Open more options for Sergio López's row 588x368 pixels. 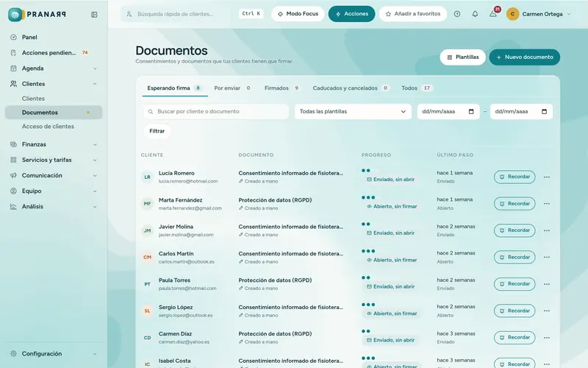point(547,311)
